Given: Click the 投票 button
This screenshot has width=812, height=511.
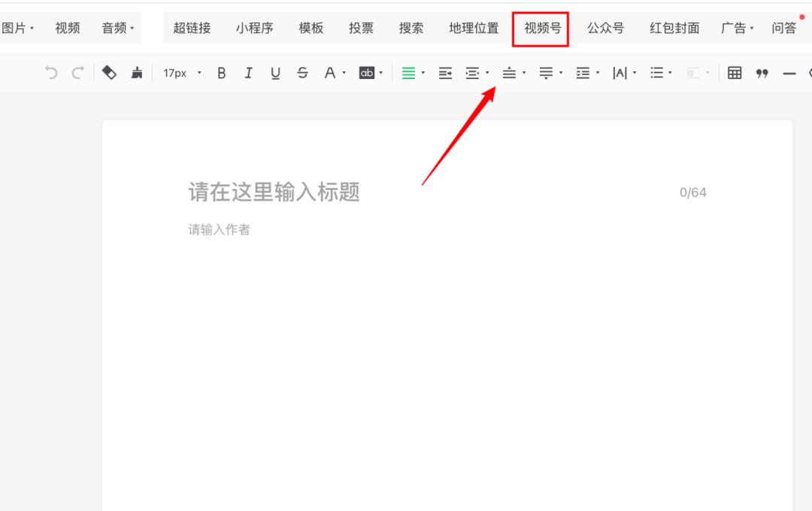Looking at the screenshot, I should tap(361, 29).
